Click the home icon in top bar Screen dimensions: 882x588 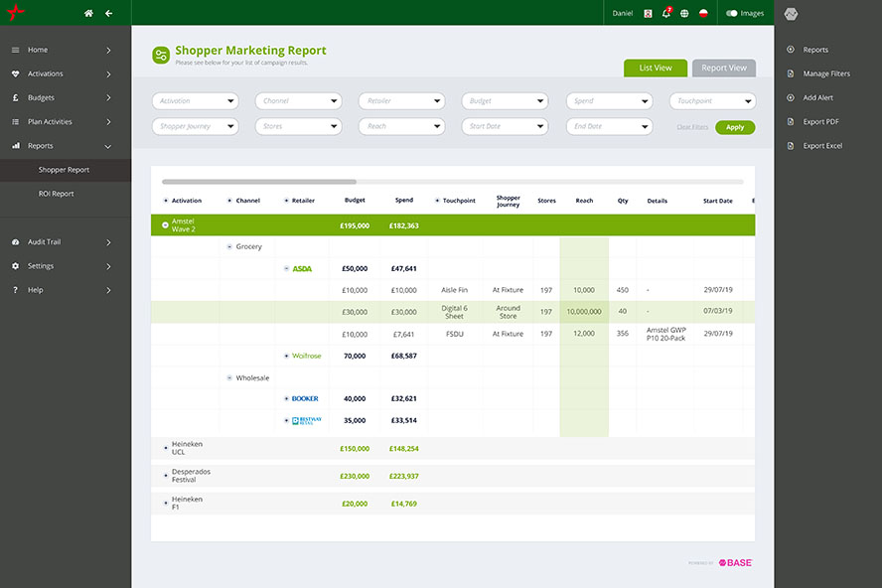coord(88,13)
